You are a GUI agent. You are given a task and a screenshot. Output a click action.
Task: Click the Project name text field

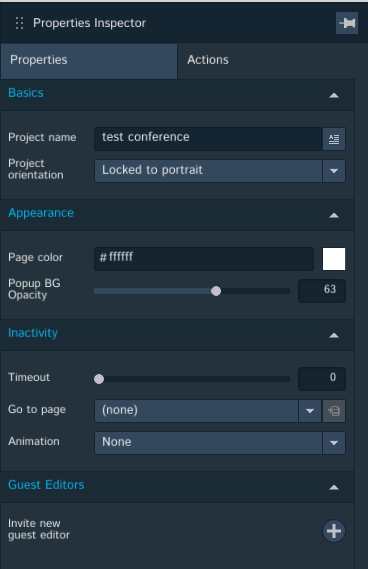pyautogui.click(x=208, y=138)
